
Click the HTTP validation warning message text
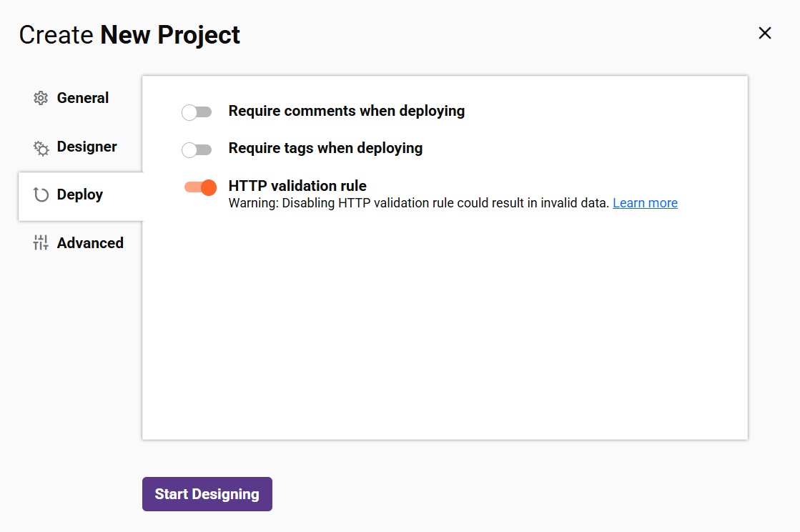click(x=418, y=203)
